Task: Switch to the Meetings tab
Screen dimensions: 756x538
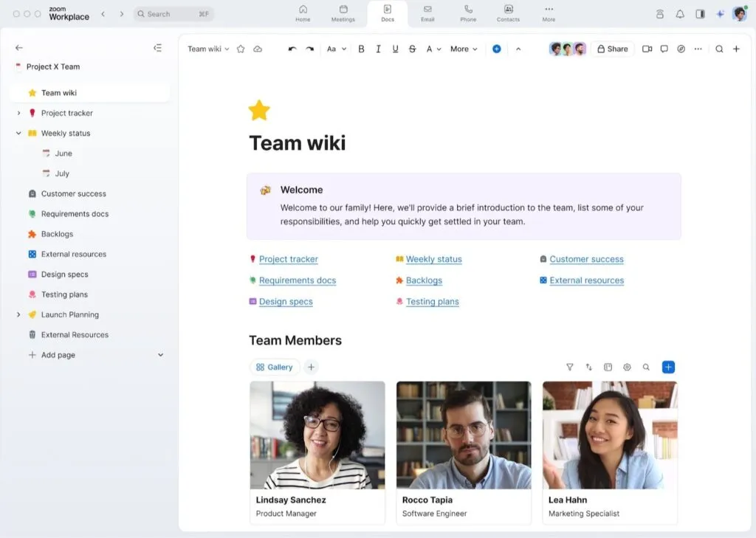Action: pyautogui.click(x=343, y=13)
